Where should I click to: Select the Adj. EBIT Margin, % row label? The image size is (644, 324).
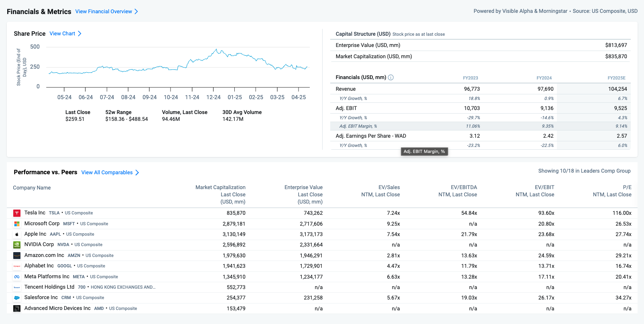358,126
